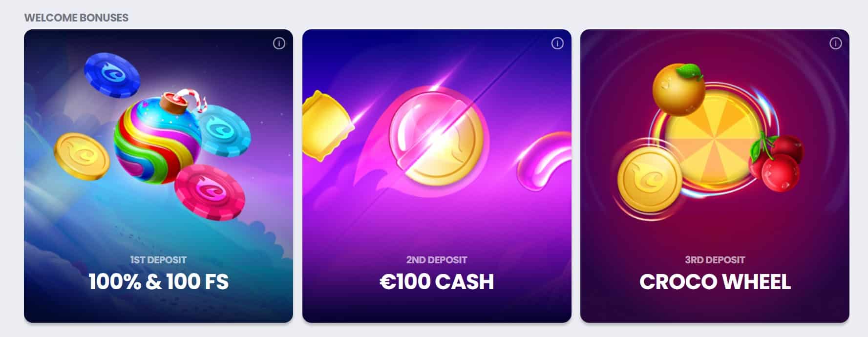Click the pink bubble gold coin
Viewport: 868px width, 337px height.
tap(438, 141)
